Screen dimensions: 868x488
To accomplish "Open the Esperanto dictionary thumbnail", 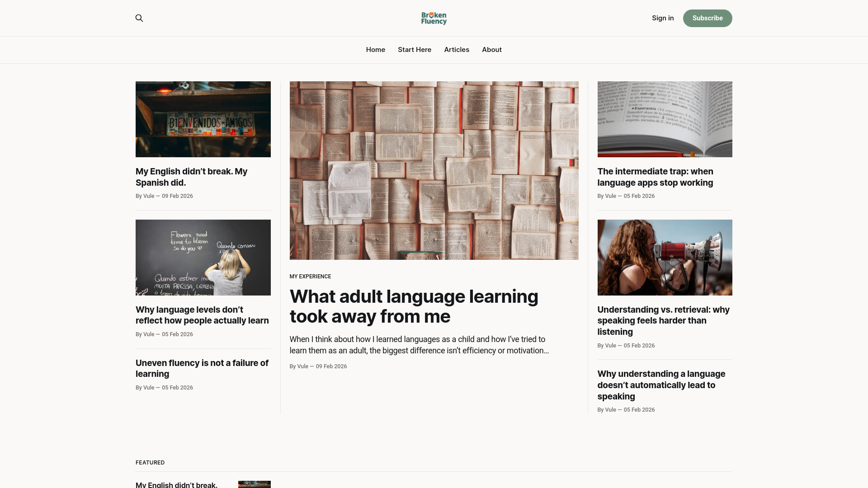I will (665, 119).
